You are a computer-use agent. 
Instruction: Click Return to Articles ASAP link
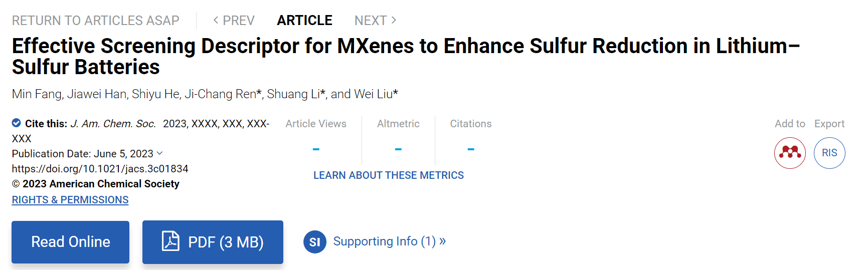pyautogui.click(x=96, y=21)
